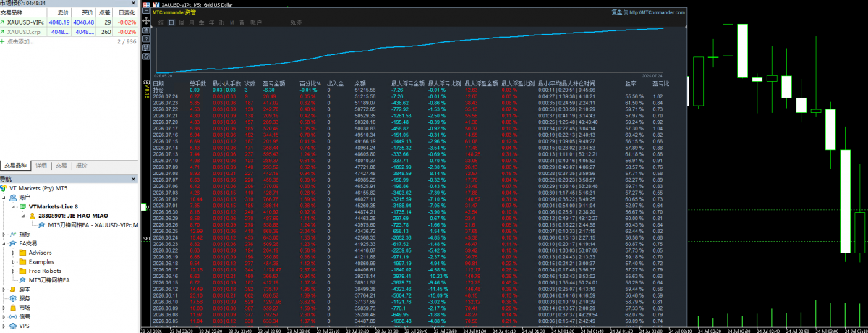Switch to the 报价 ticks tab

[x=82, y=165]
